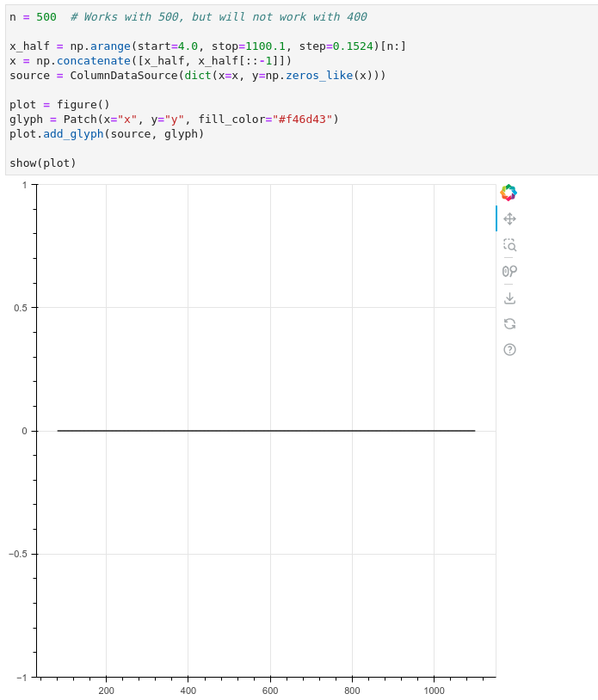The height and width of the screenshot is (700, 598).
Task: Click the Reset view icon
Action: [509, 323]
